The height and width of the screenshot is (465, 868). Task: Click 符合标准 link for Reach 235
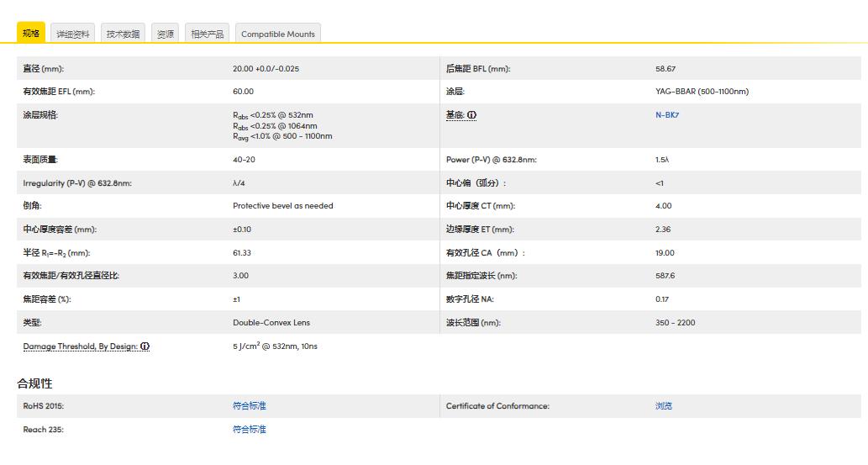tap(249, 430)
